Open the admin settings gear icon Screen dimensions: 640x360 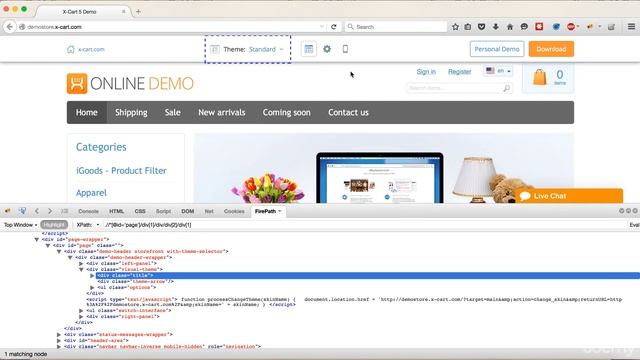click(x=327, y=49)
